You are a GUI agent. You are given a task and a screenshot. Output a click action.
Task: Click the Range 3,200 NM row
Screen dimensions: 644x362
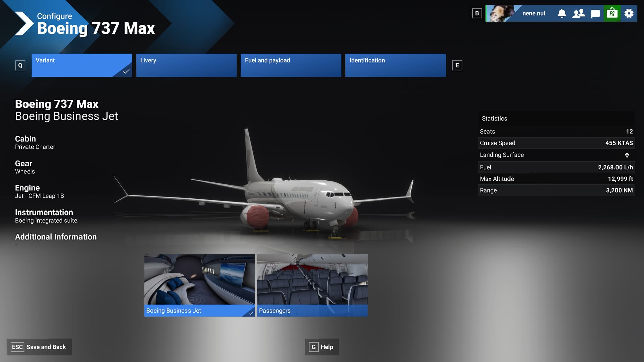pyautogui.click(x=556, y=190)
